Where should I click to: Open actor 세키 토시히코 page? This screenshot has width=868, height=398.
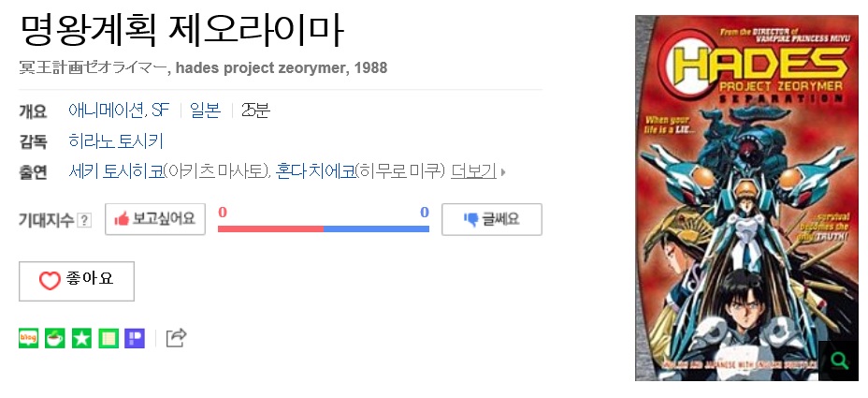click(x=117, y=171)
